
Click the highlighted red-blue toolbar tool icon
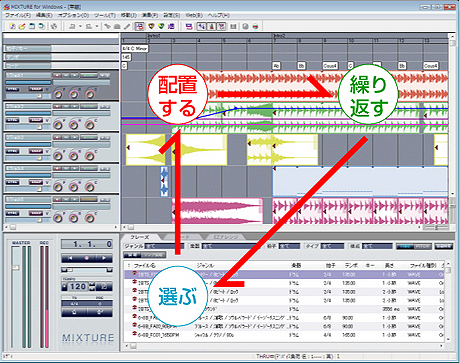point(139,26)
